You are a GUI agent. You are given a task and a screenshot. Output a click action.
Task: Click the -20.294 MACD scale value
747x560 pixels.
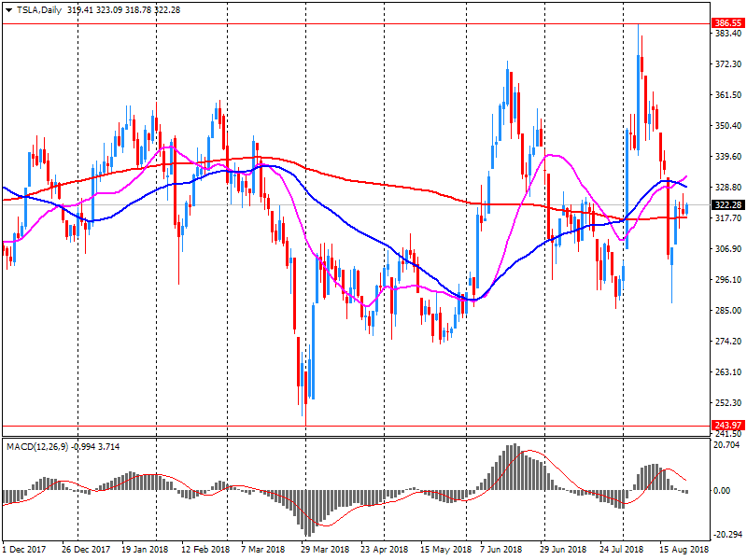click(x=720, y=535)
